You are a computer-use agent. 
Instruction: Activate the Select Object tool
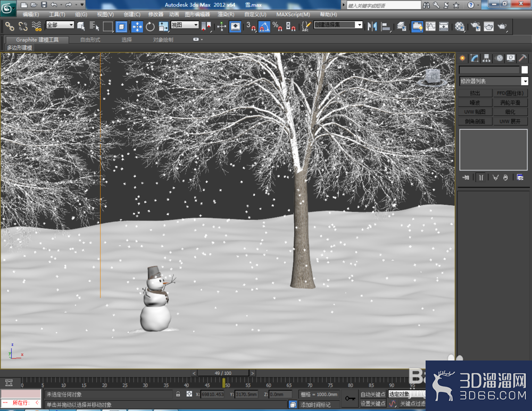(81, 27)
